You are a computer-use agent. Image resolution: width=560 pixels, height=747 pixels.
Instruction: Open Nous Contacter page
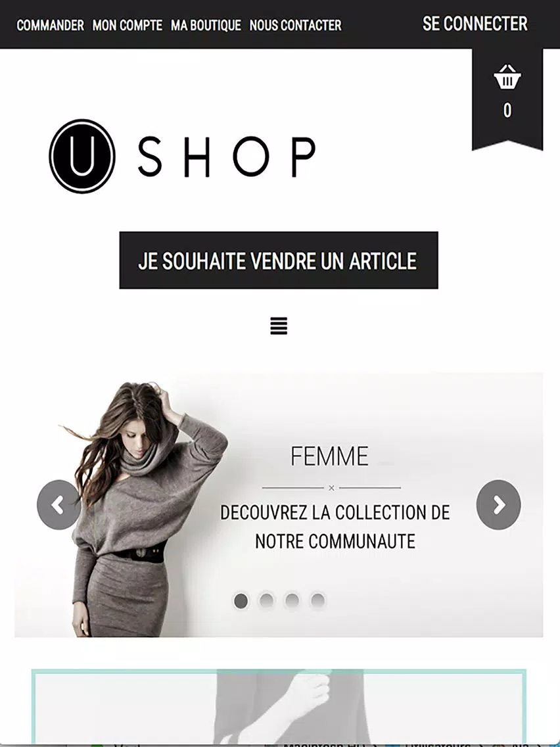[x=295, y=25]
